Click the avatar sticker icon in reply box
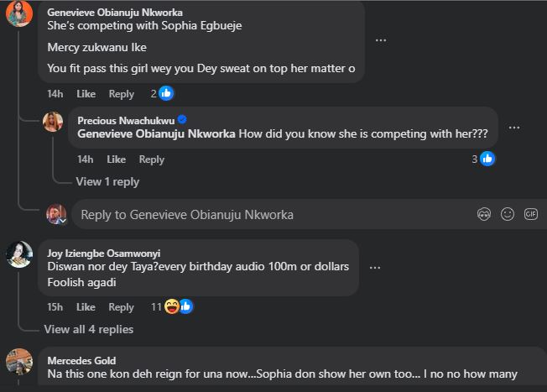The width and height of the screenshot is (547, 392). click(x=484, y=214)
